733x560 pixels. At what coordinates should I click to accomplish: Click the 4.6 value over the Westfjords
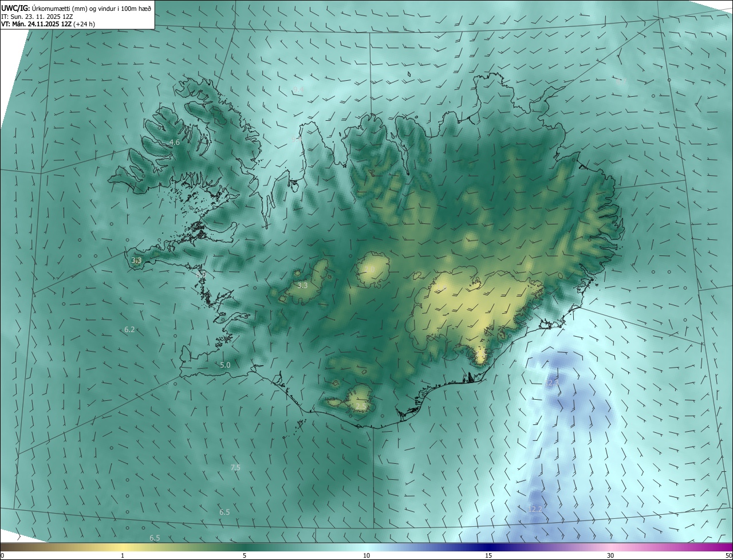(x=175, y=142)
